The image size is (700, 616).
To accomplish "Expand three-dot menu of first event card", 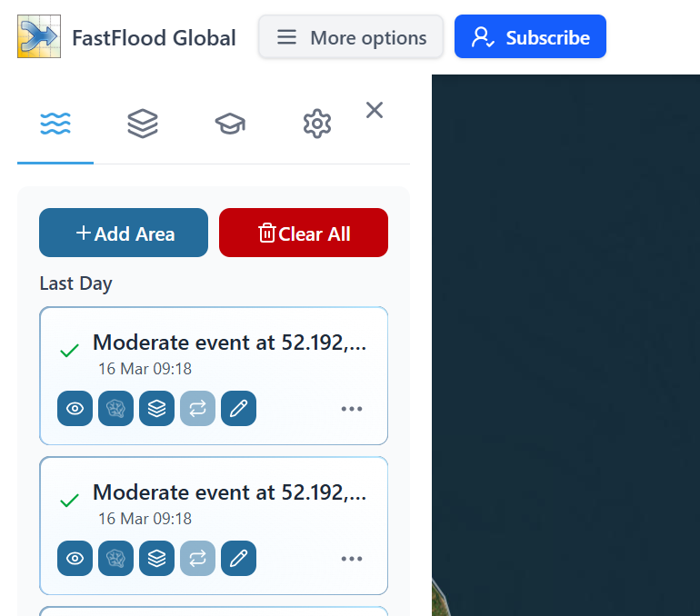I will [x=352, y=409].
